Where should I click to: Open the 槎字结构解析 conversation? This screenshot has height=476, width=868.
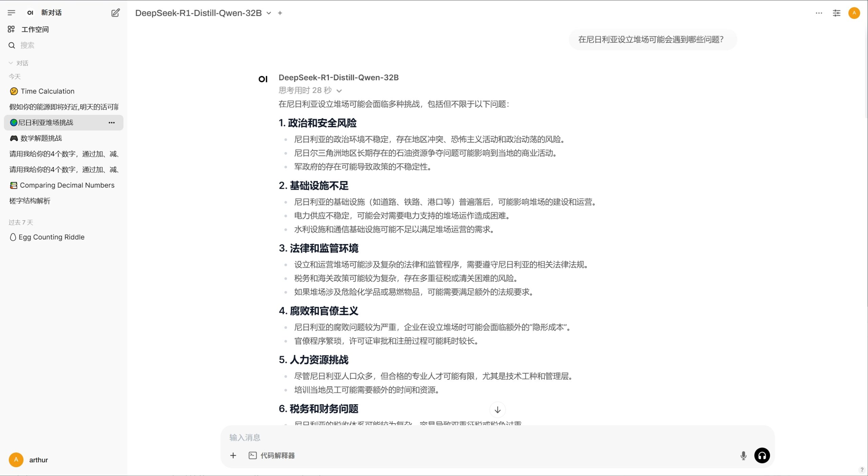[63, 201]
